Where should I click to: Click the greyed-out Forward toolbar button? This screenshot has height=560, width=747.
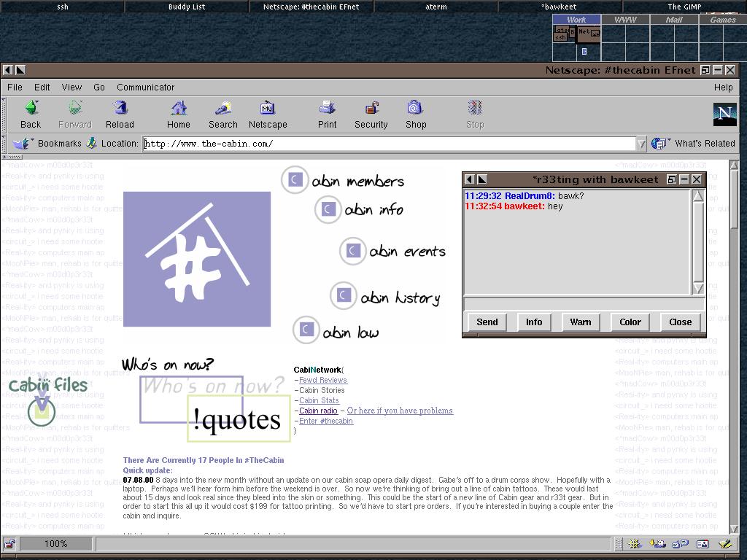tap(75, 114)
